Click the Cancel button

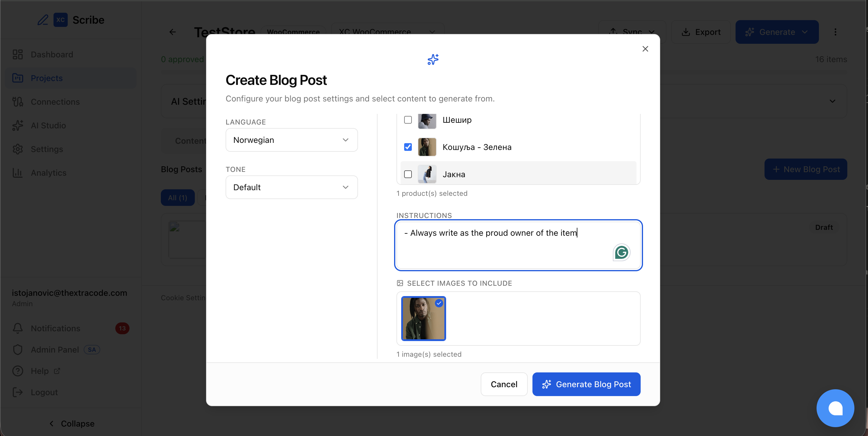[x=504, y=384]
